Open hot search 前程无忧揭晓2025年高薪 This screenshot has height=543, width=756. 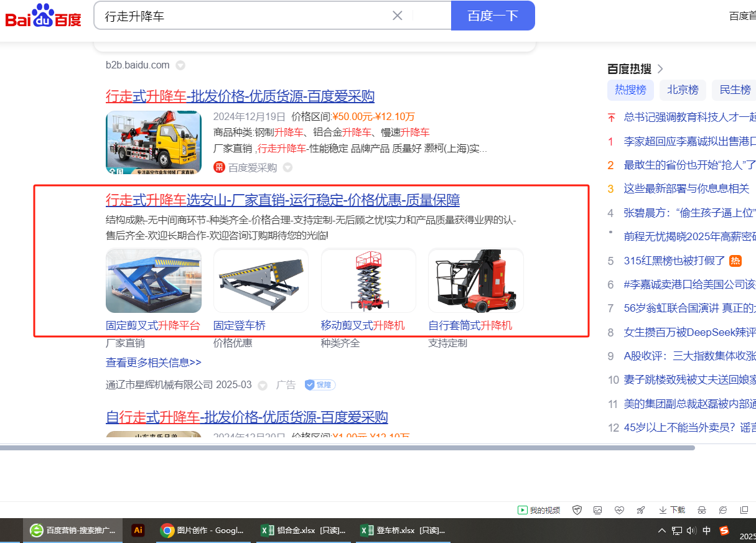[x=690, y=236]
